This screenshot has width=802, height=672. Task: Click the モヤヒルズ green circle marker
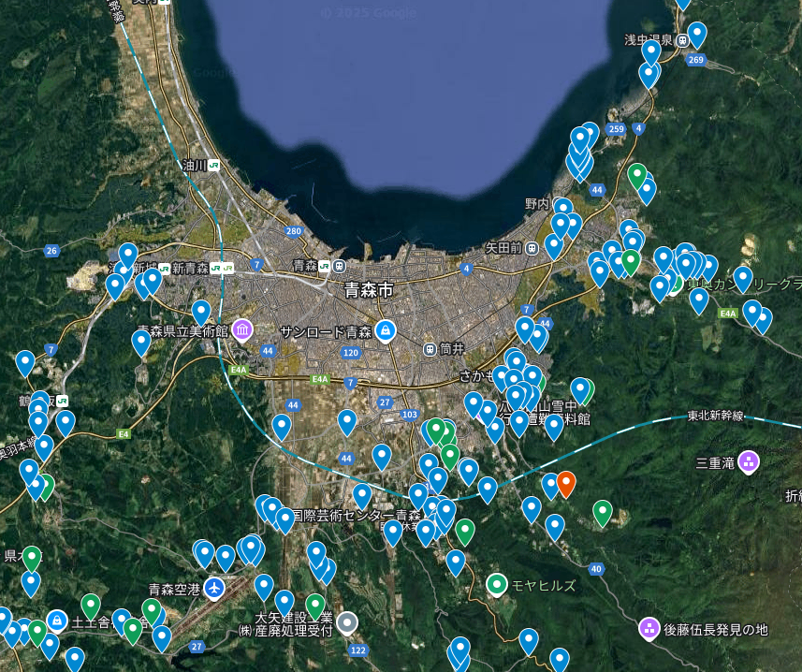pos(497,585)
